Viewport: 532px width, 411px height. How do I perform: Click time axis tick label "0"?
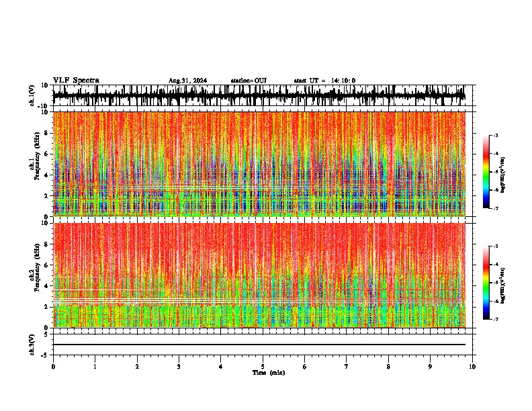[53, 367]
